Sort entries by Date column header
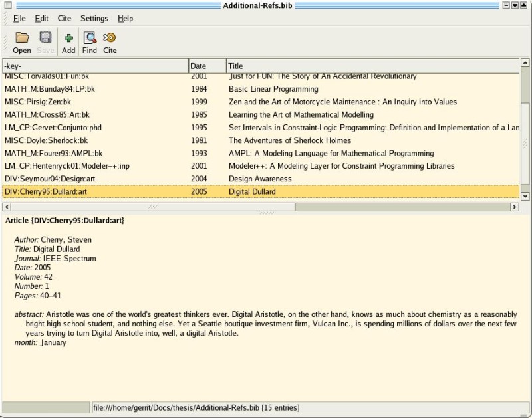Screen dimensions: 532x418 click(x=207, y=66)
